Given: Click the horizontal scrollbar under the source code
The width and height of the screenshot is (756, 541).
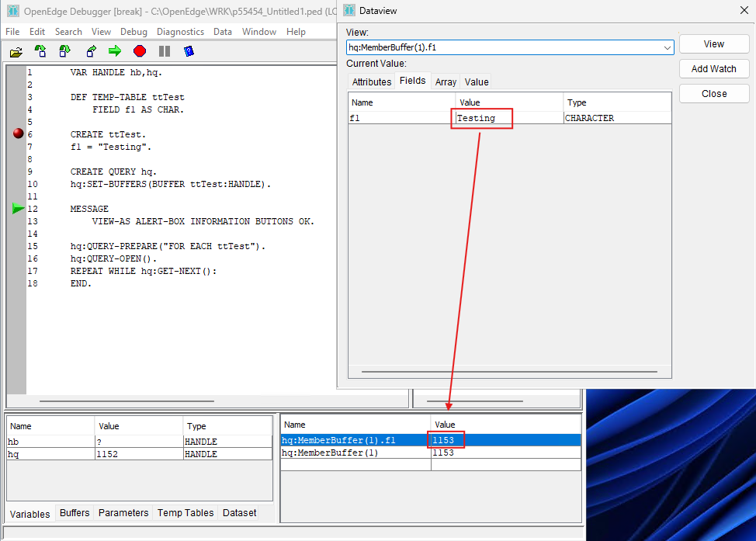Looking at the screenshot, I should [127, 401].
